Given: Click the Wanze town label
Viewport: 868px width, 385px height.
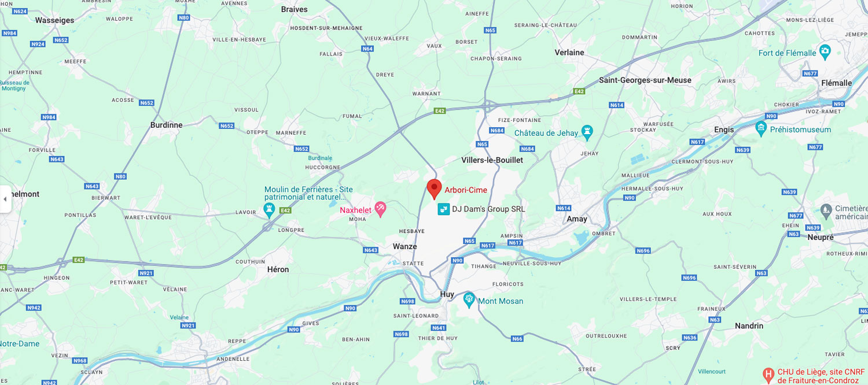Looking at the screenshot, I should 404,246.
